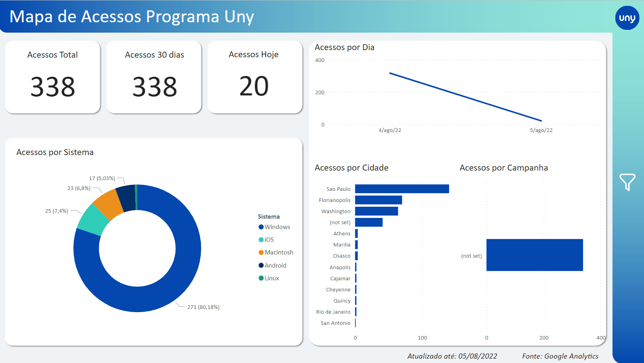Select the Washington city bar
644x363 pixels.
point(376,211)
